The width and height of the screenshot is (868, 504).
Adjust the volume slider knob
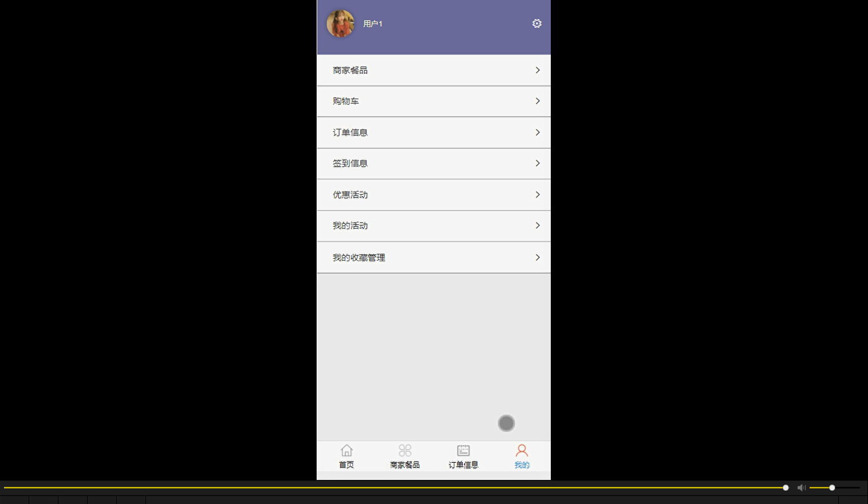click(x=832, y=488)
